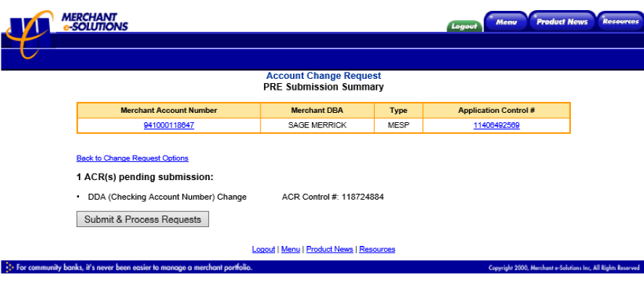The height and width of the screenshot is (285, 644).
Task: Open the Resources tab in header
Action: [x=620, y=22]
